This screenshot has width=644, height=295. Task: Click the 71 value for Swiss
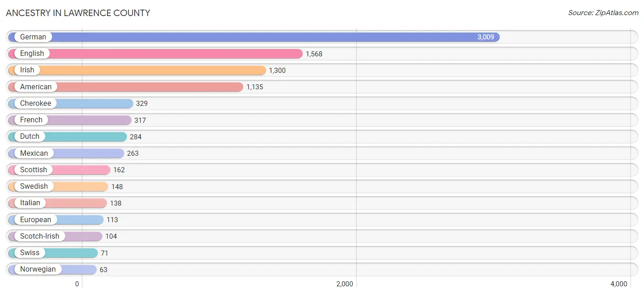coord(104,253)
